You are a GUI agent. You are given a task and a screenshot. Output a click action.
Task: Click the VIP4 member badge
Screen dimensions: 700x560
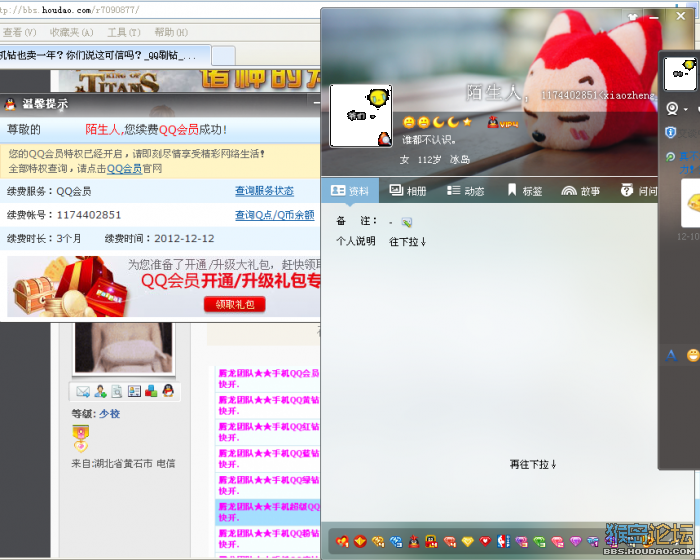pyautogui.click(x=503, y=123)
